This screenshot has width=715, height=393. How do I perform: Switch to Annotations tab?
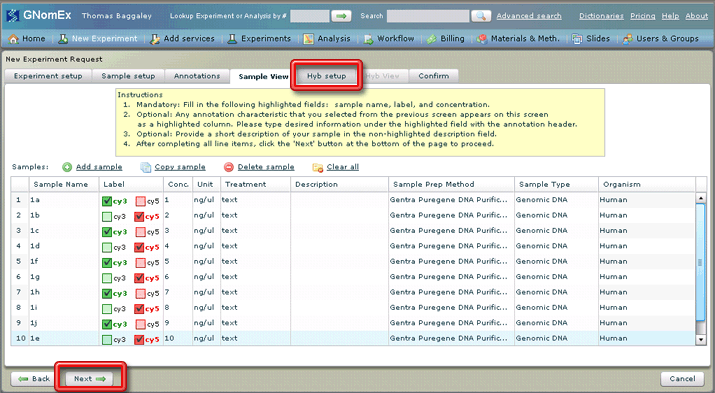(197, 76)
